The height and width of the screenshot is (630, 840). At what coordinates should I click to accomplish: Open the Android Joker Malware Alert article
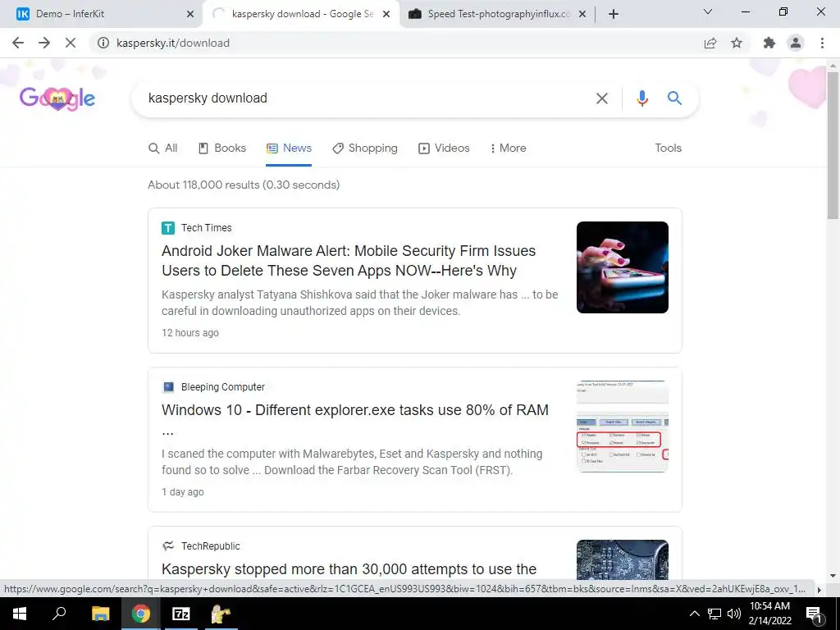coord(349,260)
